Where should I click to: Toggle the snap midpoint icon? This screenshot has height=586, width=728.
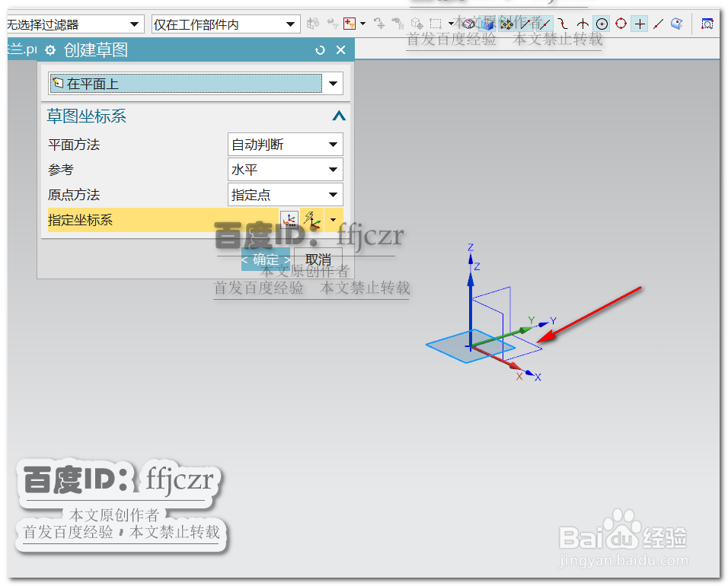point(545,23)
